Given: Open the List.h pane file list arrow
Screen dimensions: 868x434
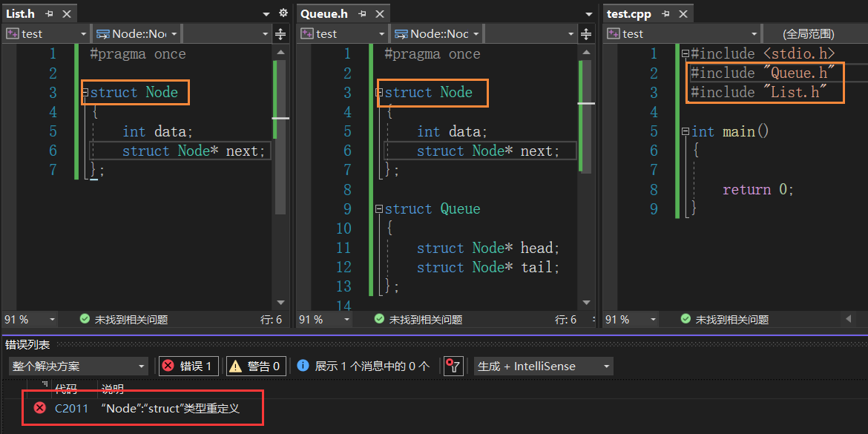Looking at the screenshot, I should click(x=266, y=14).
